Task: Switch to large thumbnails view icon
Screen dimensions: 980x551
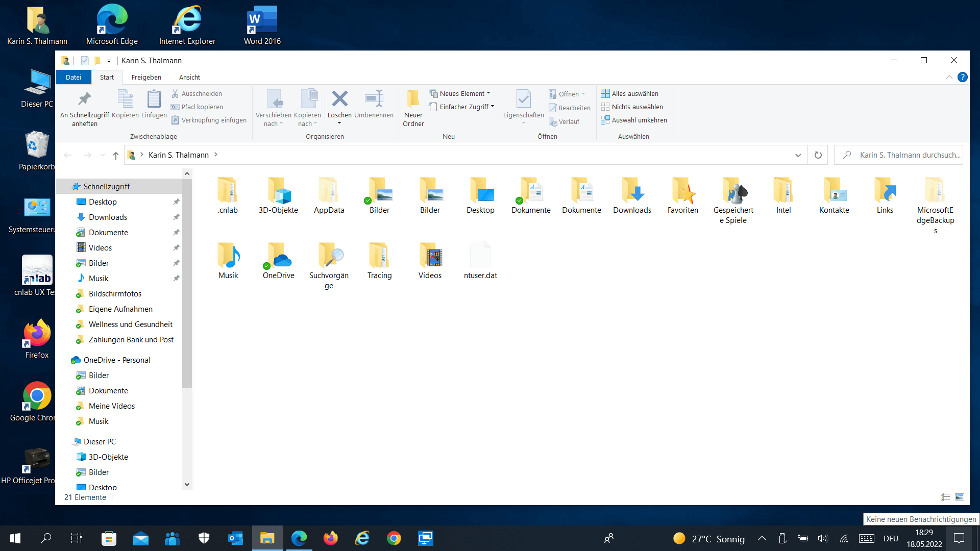Action: (960, 497)
